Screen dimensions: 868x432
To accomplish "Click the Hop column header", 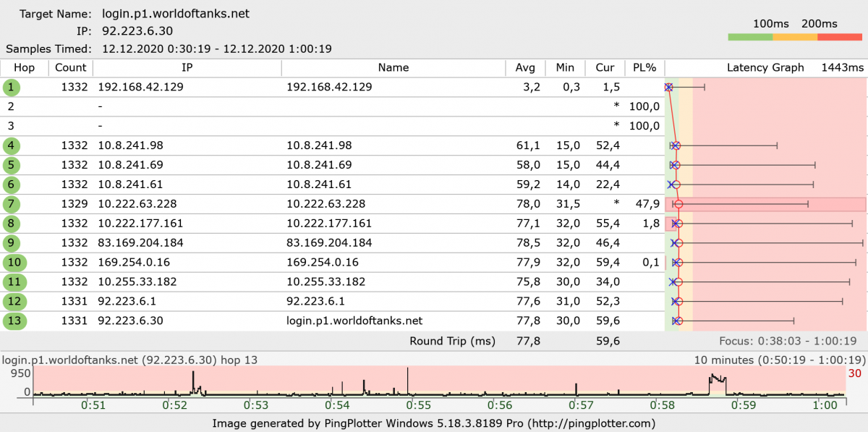I will tap(25, 68).
